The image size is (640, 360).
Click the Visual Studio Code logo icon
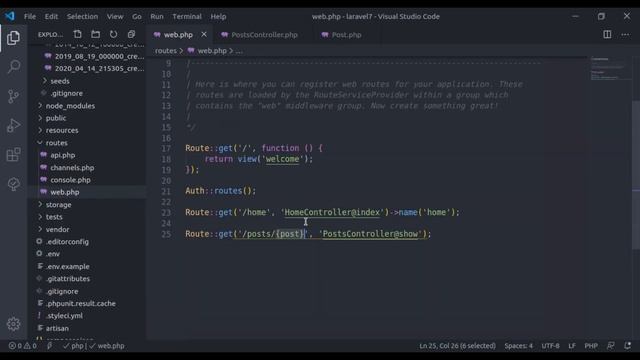tap(10, 16)
